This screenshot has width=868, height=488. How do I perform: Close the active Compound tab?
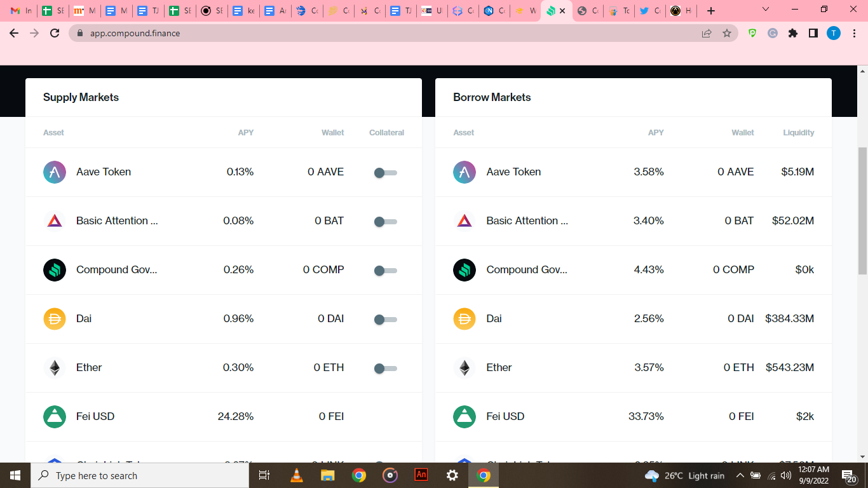tap(562, 11)
